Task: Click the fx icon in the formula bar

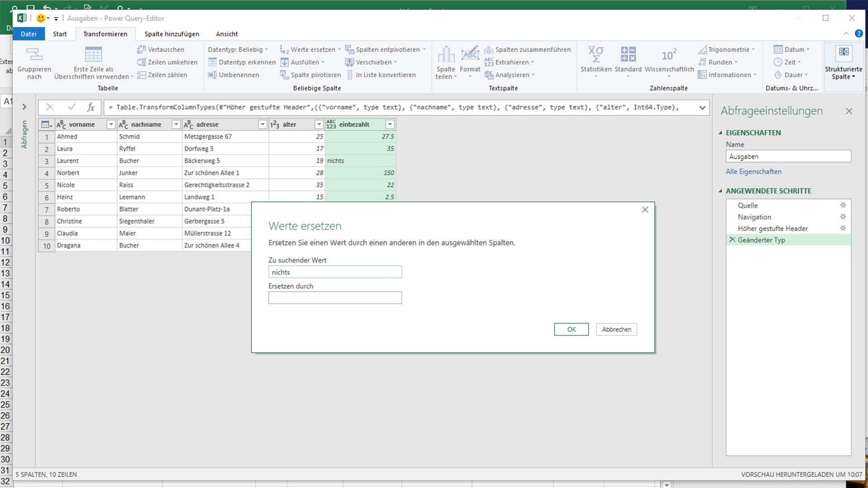Action: point(91,108)
